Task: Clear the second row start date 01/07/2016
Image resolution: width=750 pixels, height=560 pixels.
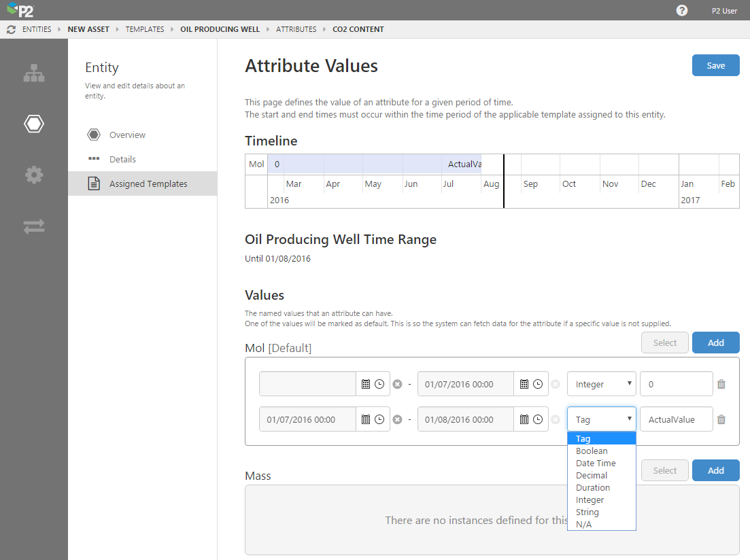Action: tap(398, 419)
